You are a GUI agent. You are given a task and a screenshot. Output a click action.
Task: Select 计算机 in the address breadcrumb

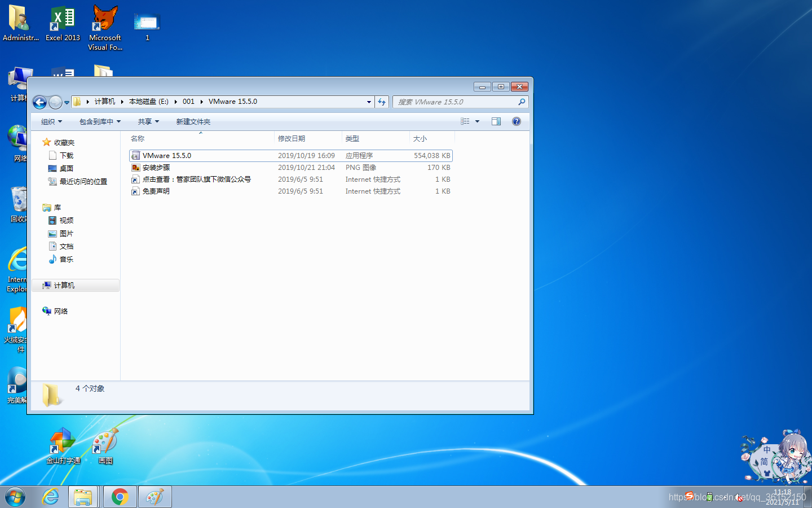point(105,102)
